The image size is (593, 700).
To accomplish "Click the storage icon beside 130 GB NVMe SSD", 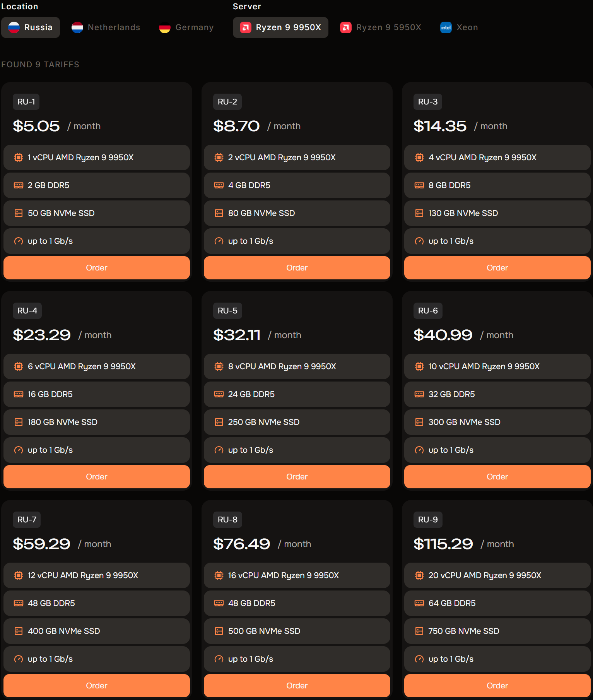I will click(419, 213).
